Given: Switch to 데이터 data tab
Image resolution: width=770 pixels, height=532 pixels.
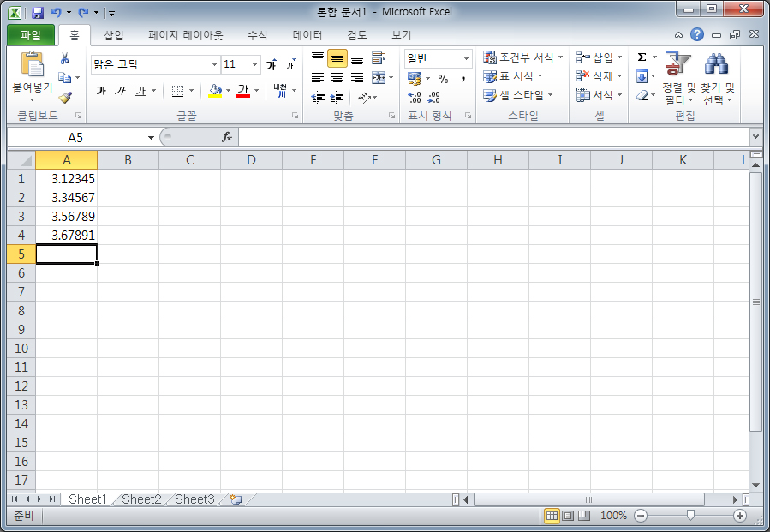Looking at the screenshot, I should pos(307,35).
